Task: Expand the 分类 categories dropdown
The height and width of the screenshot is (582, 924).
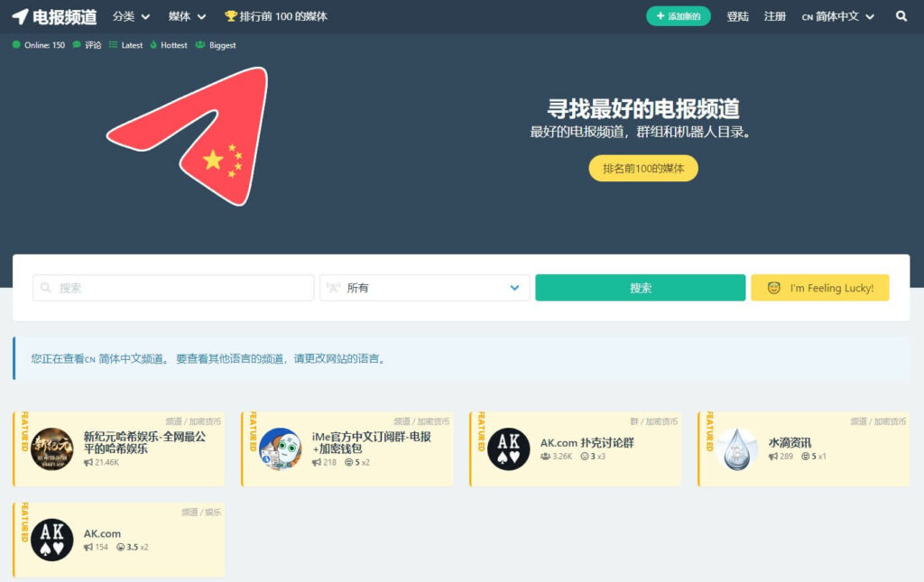Action: [x=131, y=16]
